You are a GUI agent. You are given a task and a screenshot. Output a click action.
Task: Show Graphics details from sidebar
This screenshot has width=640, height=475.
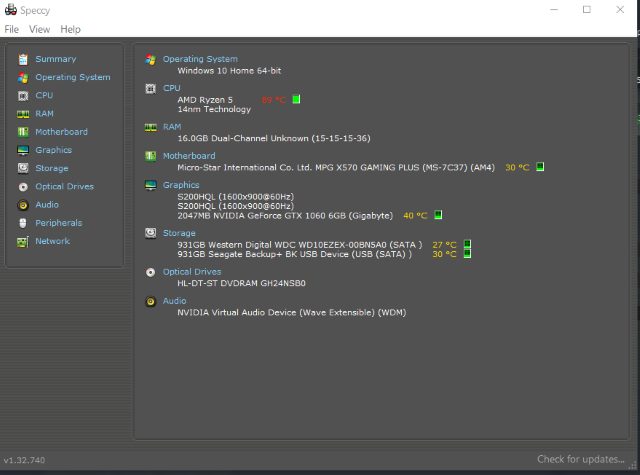(x=53, y=150)
